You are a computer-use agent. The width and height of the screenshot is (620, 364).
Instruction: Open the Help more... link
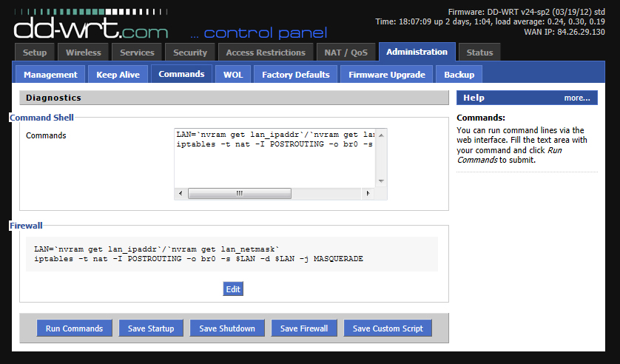click(x=576, y=98)
